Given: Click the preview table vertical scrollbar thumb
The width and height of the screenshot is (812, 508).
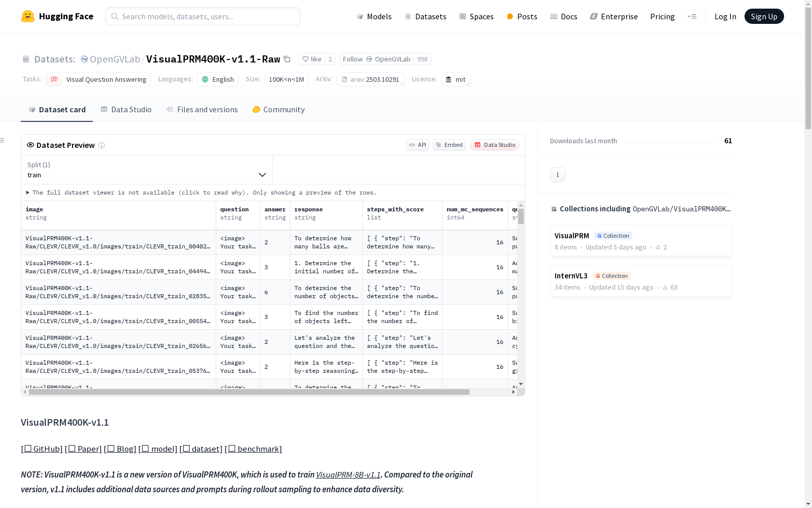Looking at the screenshot, I should 521,216.
